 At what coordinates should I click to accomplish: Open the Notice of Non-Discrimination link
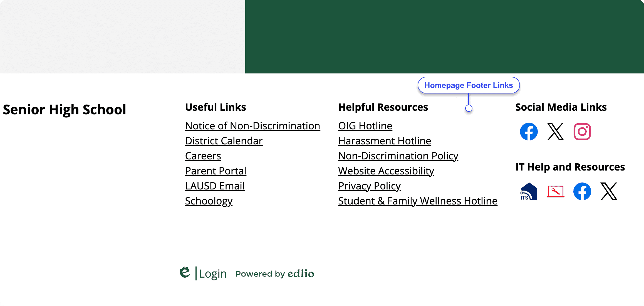click(x=252, y=126)
